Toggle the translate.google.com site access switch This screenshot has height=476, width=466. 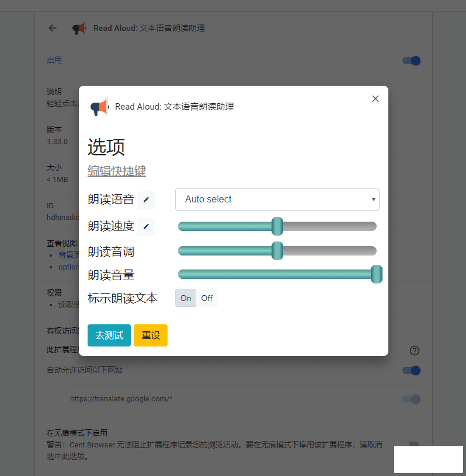pyautogui.click(x=411, y=399)
